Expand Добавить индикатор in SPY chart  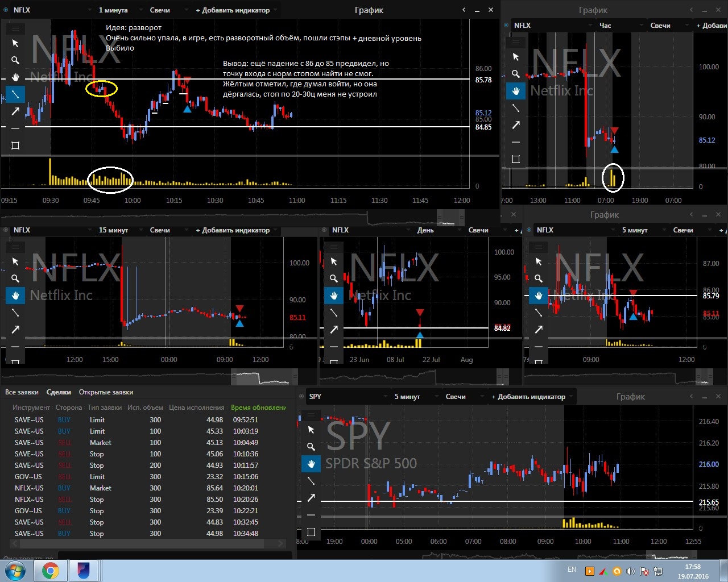pyautogui.click(x=531, y=397)
